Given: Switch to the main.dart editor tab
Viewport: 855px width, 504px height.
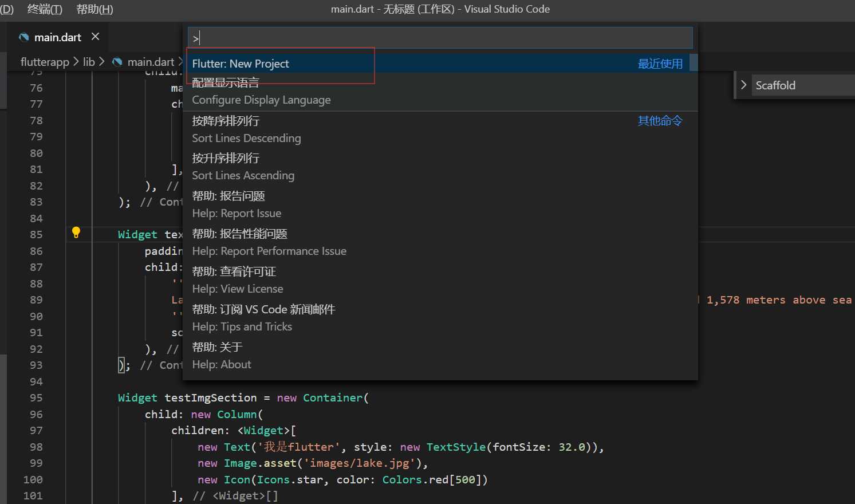Looking at the screenshot, I should click(58, 37).
